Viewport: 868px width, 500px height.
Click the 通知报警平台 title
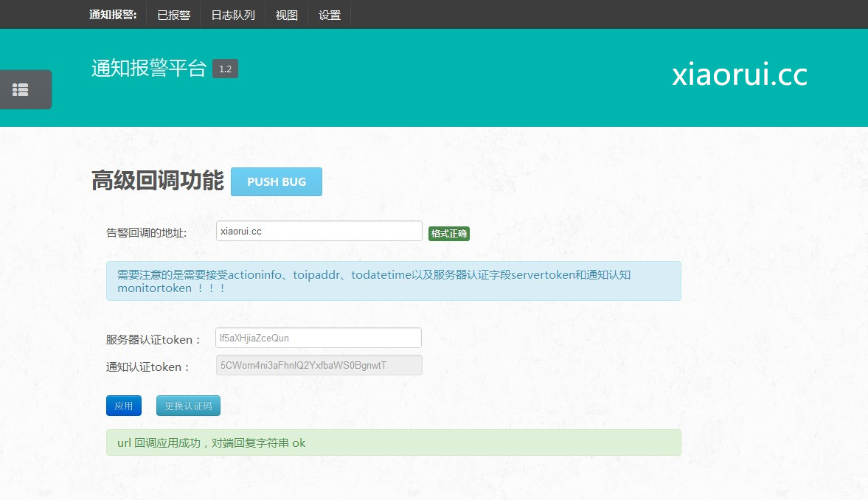pos(149,69)
